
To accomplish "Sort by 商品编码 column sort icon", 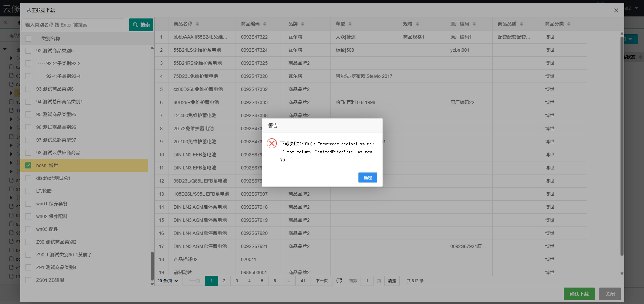I will coord(265,24).
